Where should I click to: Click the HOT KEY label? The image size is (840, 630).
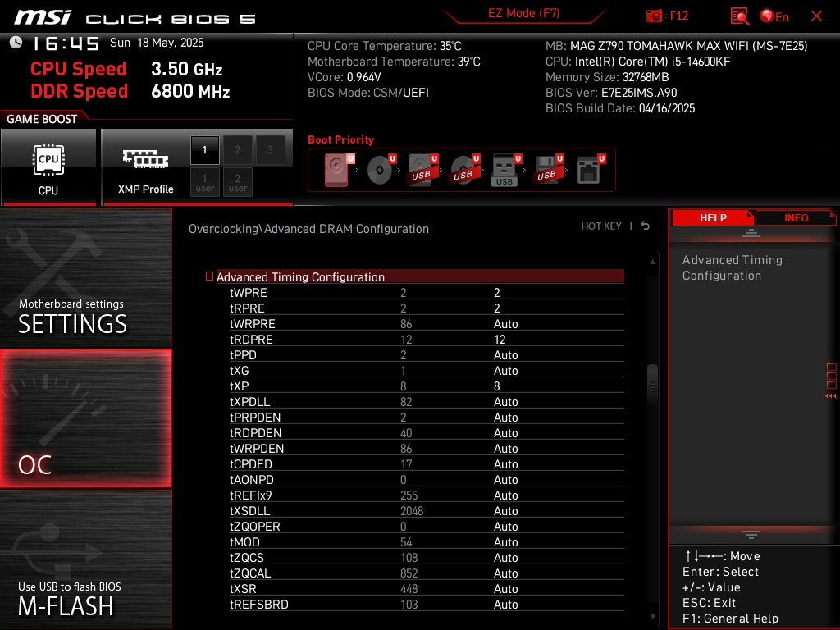point(601,226)
